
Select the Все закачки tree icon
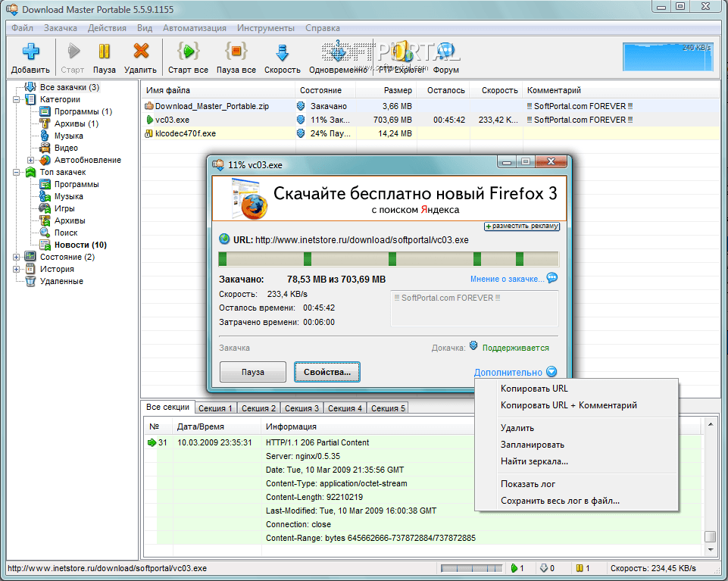coord(30,87)
